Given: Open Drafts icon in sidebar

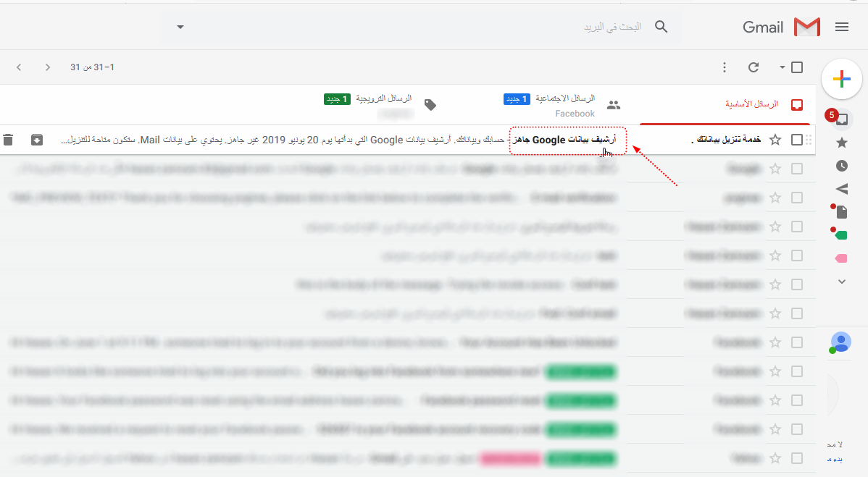Looking at the screenshot, I should click(x=841, y=212).
